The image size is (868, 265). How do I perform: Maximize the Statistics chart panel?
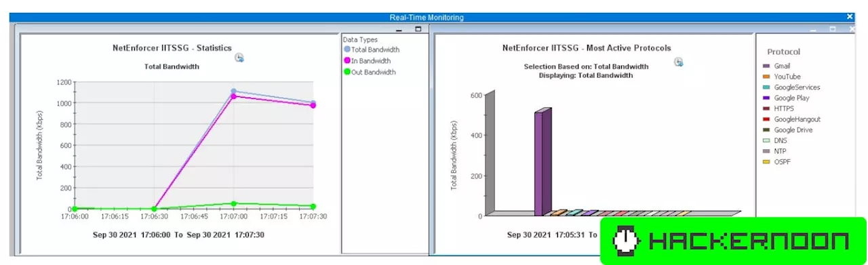[x=418, y=29]
